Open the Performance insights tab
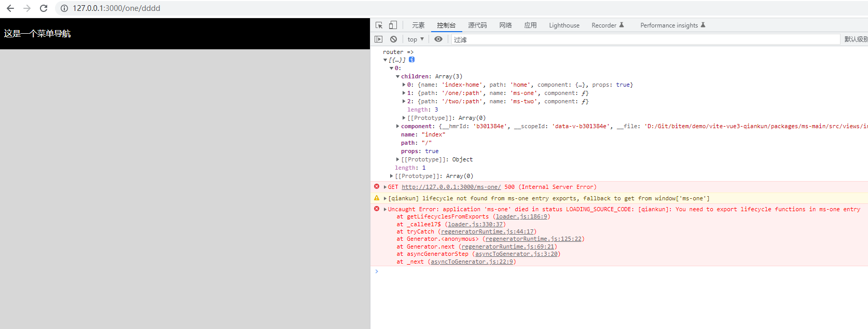This screenshot has height=329, width=868. point(672,25)
